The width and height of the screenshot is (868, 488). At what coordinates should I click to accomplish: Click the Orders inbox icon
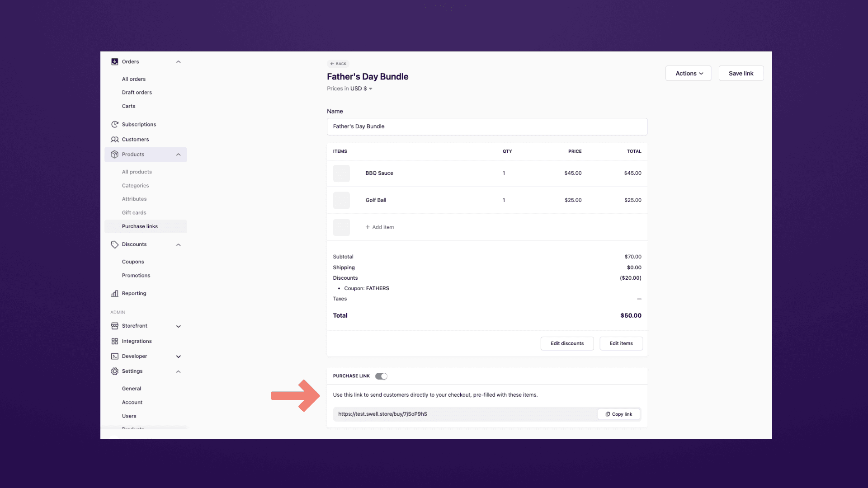pyautogui.click(x=115, y=62)
